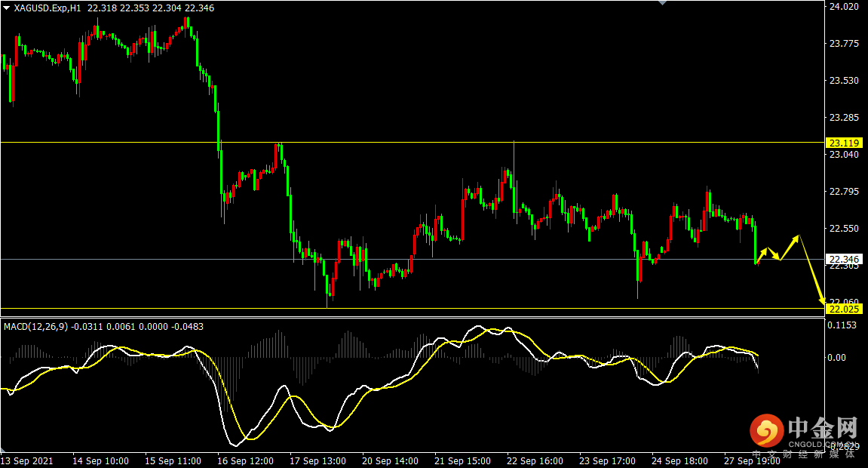Click the 27 Sep 19:00 time label

coord(753,460)
